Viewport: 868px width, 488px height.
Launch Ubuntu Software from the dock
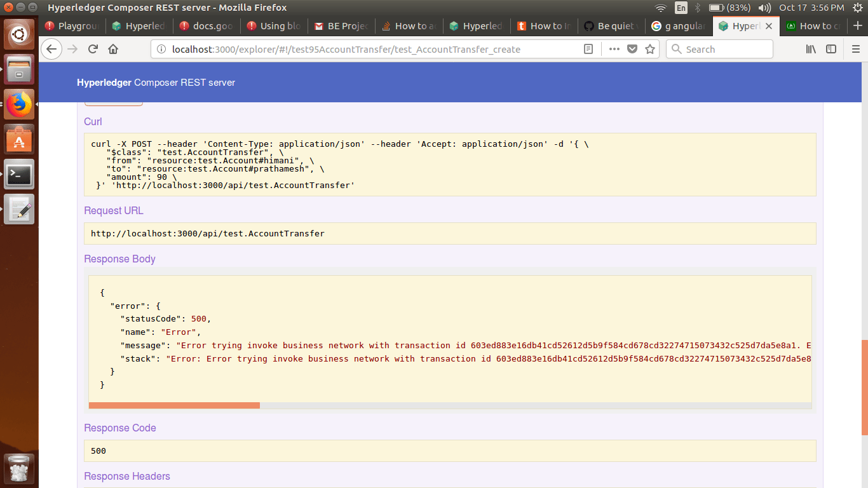[x=19, y=139]
